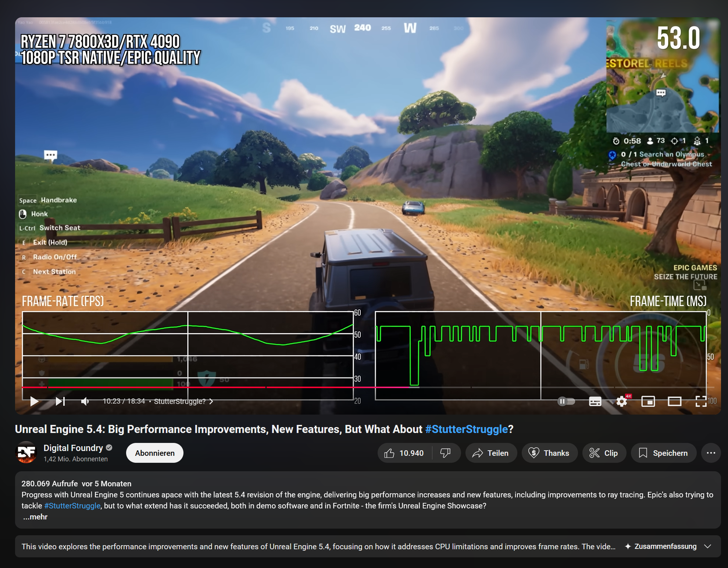Enter fullscreen mode
The image size is (728, 568).
tap(702, 401)
